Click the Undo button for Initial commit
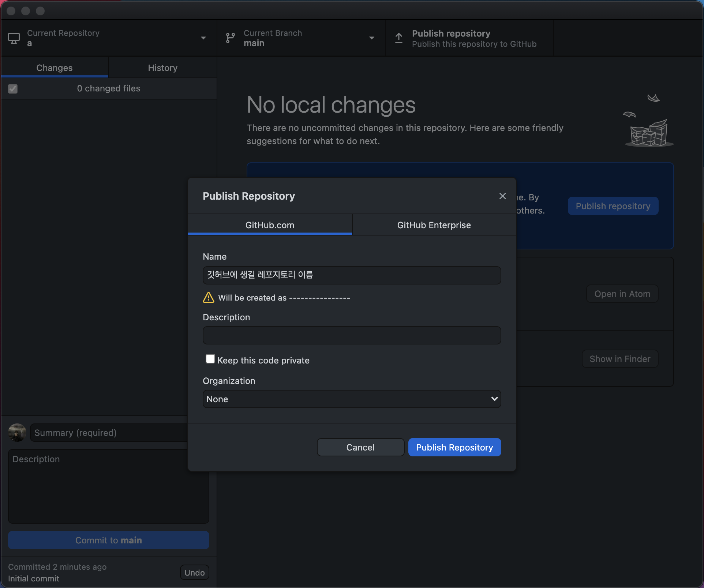Image resolution: width=704 pixels, height=588 pixels. click(194, 572)
